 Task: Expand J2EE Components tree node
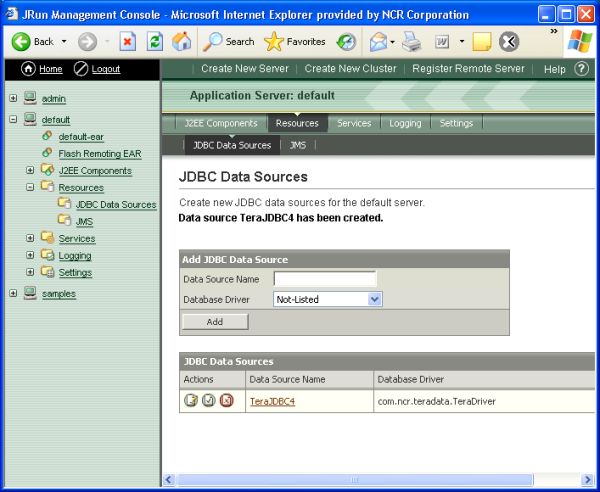30,170
